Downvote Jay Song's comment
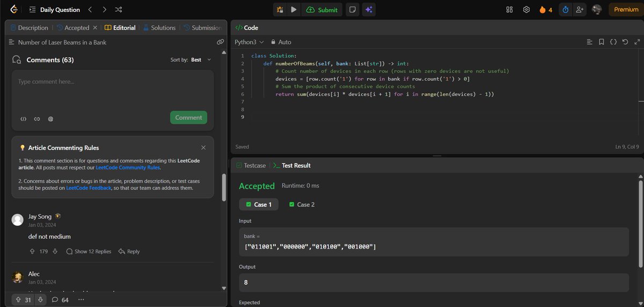This screenshot has height=307, width=644. click(55, 251)
